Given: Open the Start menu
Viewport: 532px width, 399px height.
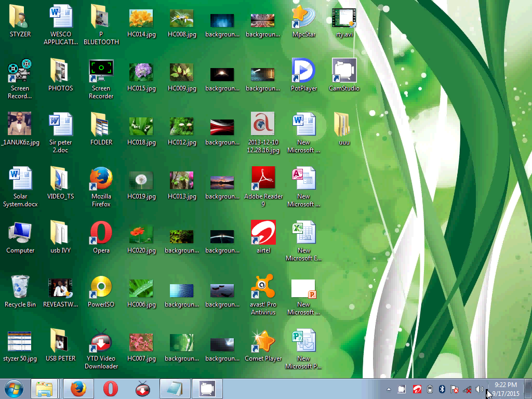Looking at the screenshot, I should click(x=13, y=388).
